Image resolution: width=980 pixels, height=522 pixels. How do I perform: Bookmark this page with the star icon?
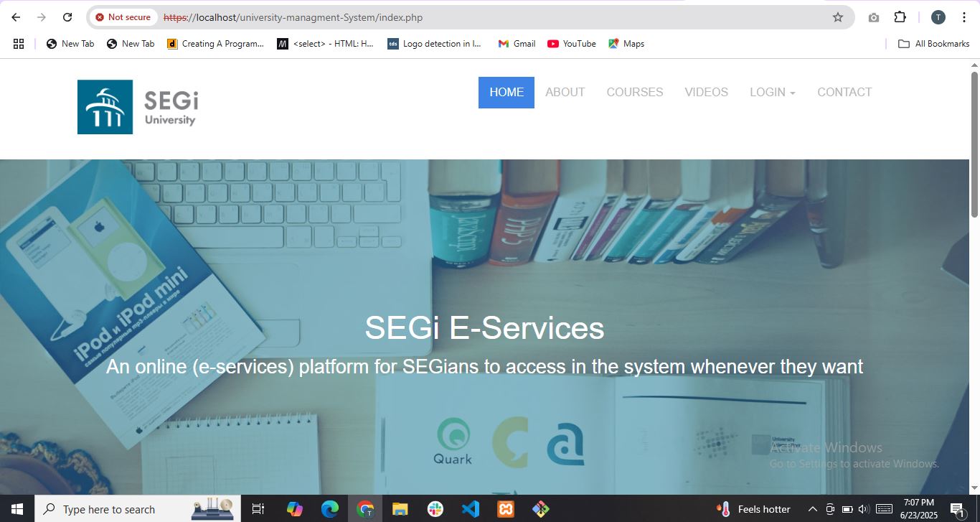[838, 17]
